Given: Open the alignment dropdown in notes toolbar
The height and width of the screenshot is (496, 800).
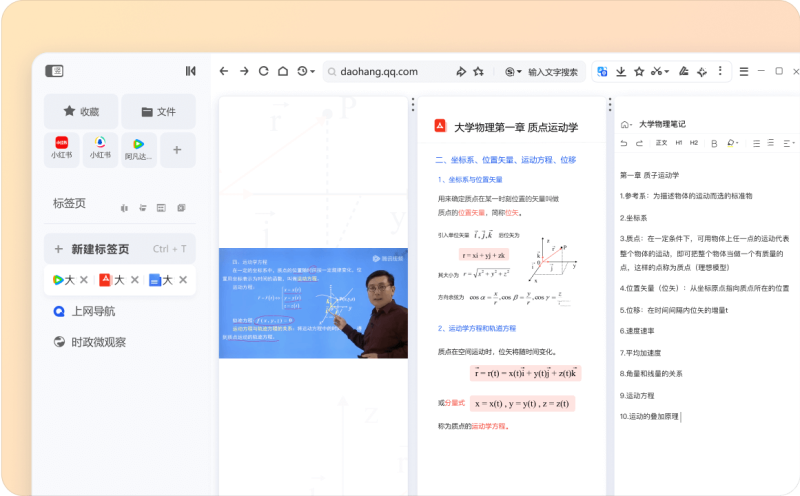Looking at the screenshot, I should click(x=789, y=144).
